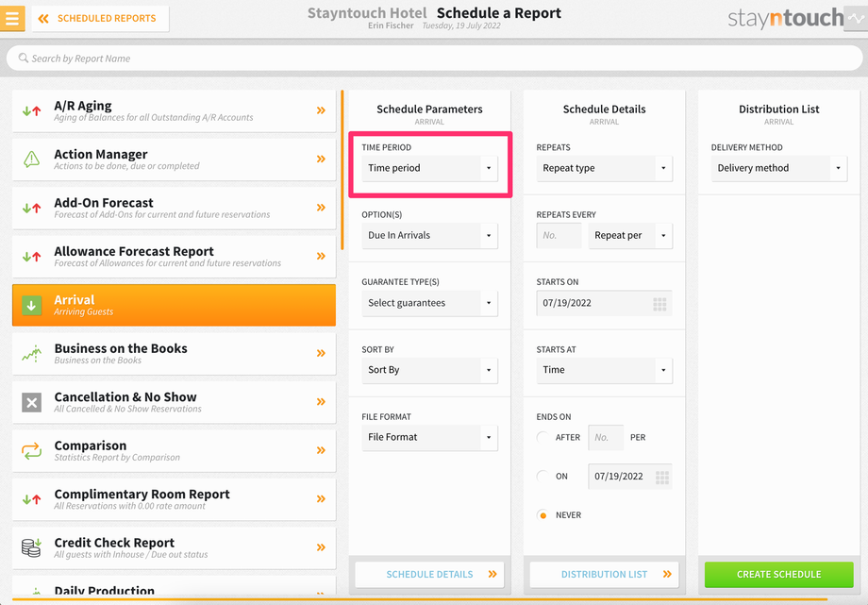The width and height of the screenshot is (868, 605).
Task: Click the Action Manager warning triangle icon
Action: (31, 160)
